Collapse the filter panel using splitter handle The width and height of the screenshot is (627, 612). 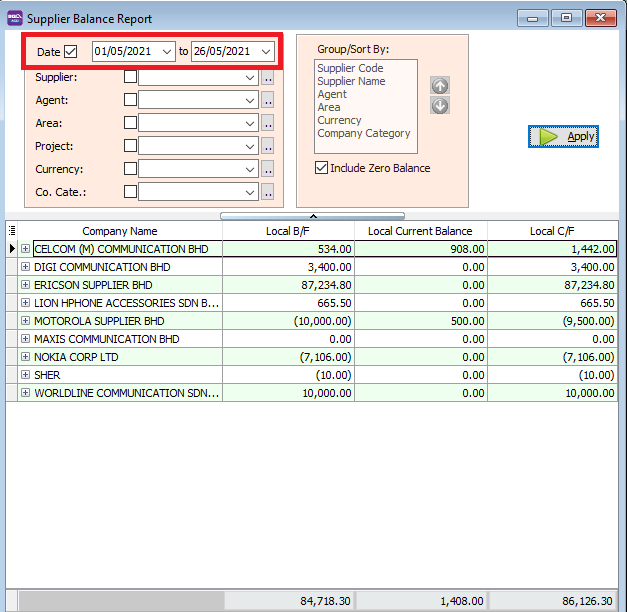pos(312,215)
